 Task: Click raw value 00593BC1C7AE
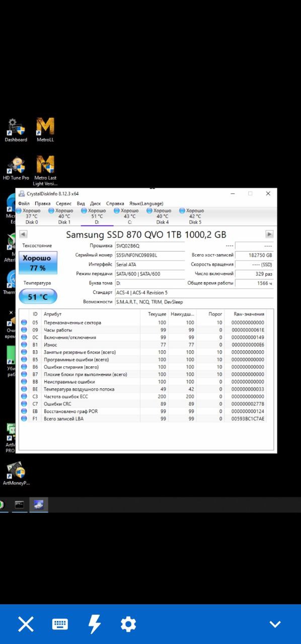point(248,419)
